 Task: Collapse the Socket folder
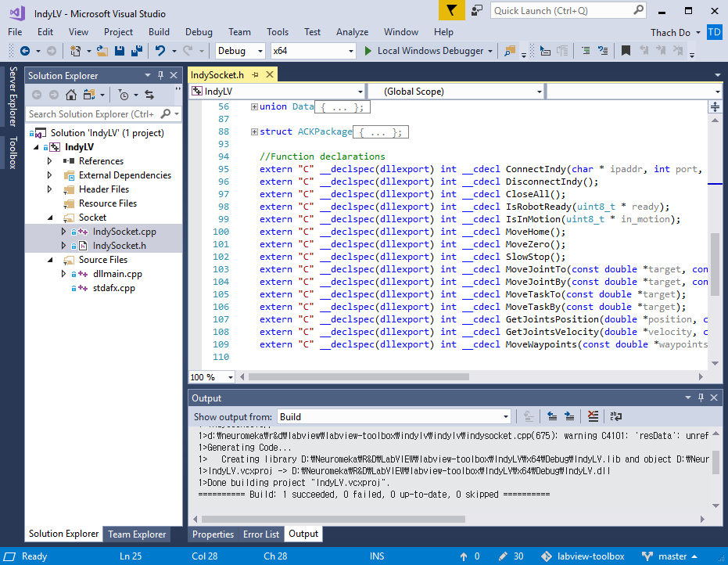[x=50, y=218]
